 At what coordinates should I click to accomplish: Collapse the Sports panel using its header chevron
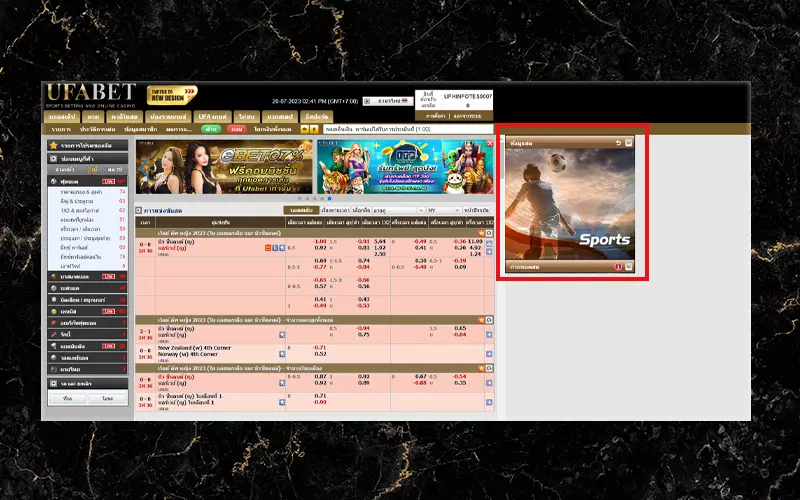point(629,143)
